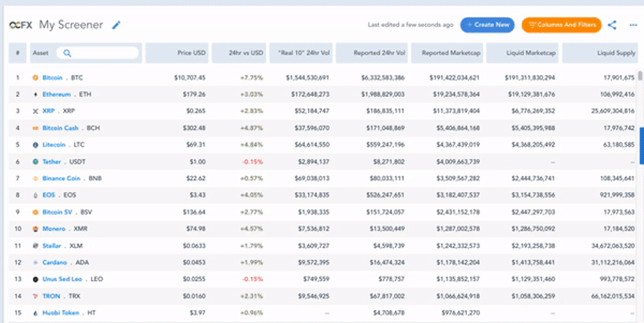Sort by Reported Marketcap column header

tap(447, 53)
